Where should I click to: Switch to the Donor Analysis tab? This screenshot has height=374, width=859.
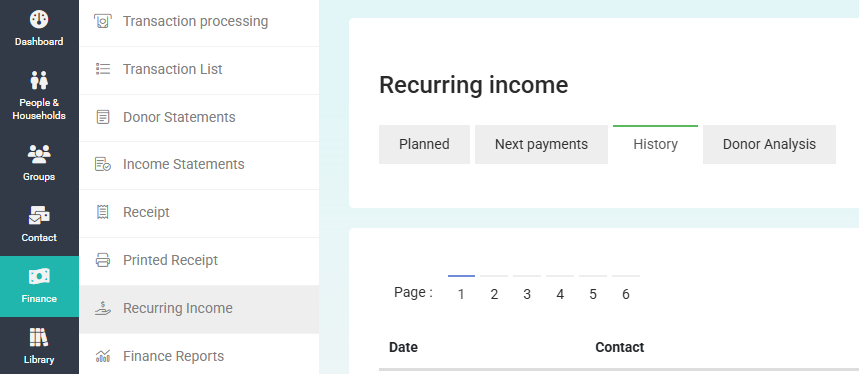point(769,144)
